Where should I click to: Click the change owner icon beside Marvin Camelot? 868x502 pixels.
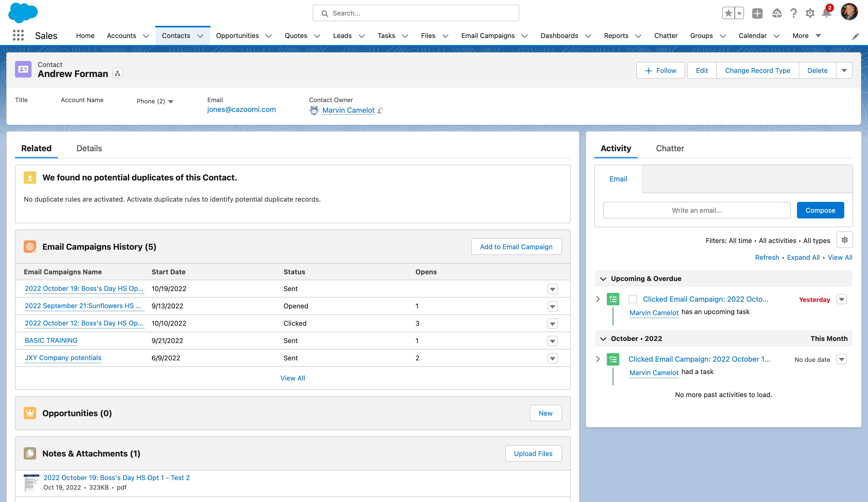[x=380, y=110]
